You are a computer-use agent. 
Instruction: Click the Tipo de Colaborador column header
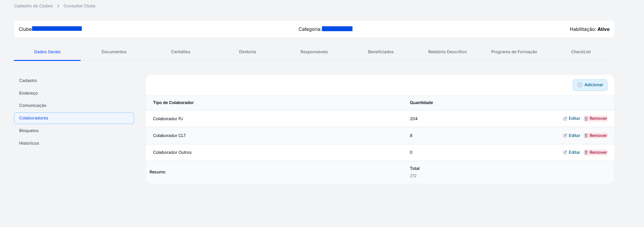click(x=173, y=103)
